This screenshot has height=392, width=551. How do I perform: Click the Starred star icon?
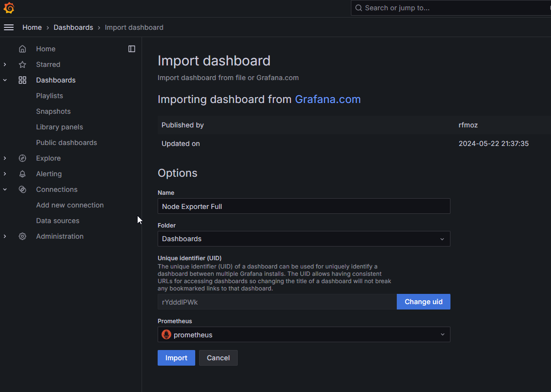22,64
